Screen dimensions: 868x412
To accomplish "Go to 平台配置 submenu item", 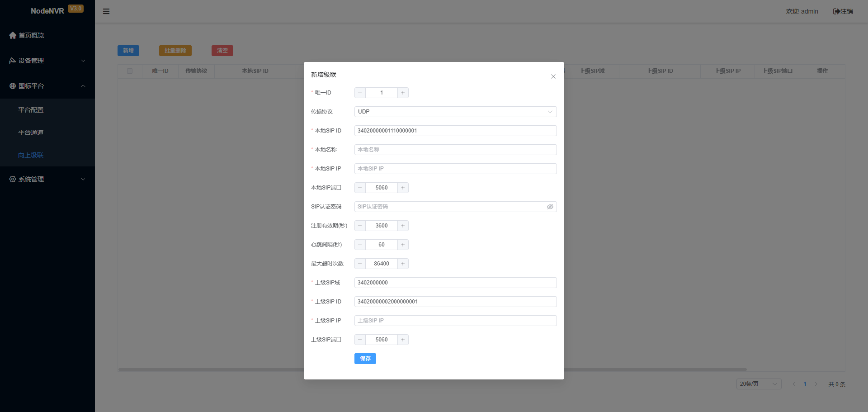I will click(x=47, y=110).
